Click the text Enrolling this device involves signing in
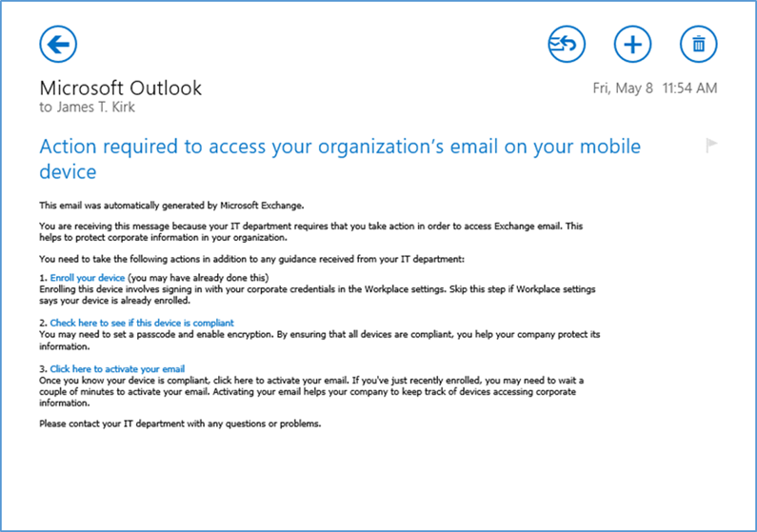Image resolution: width=757 pixels, height=532 pixels. [317, 295]
